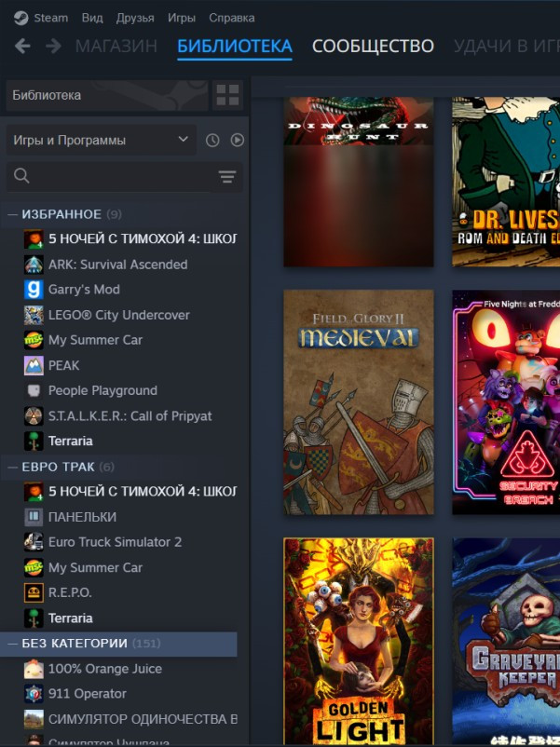The image size is (560, 747).
Task: Click 100% Orange Juice game icon
Action: (x=34, y=669)
